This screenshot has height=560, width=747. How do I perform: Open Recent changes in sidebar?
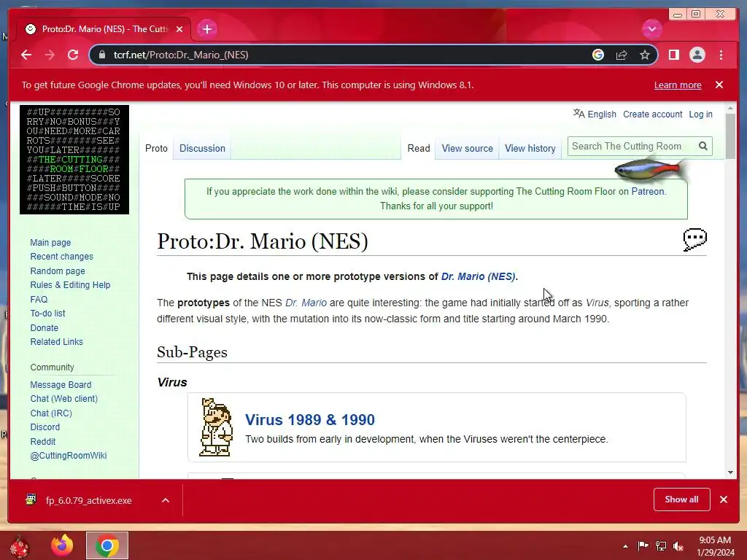pos(61,256)
